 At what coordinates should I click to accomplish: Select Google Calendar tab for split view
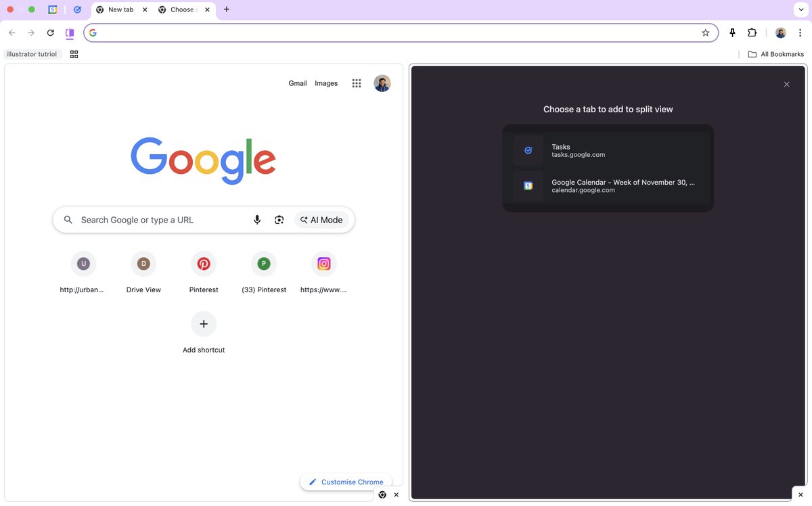[x=608, y=186]
